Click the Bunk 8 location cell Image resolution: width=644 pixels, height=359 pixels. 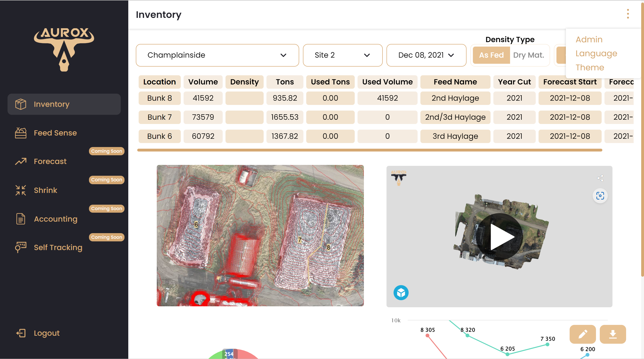pyautogui.click(x=160, y=98)
